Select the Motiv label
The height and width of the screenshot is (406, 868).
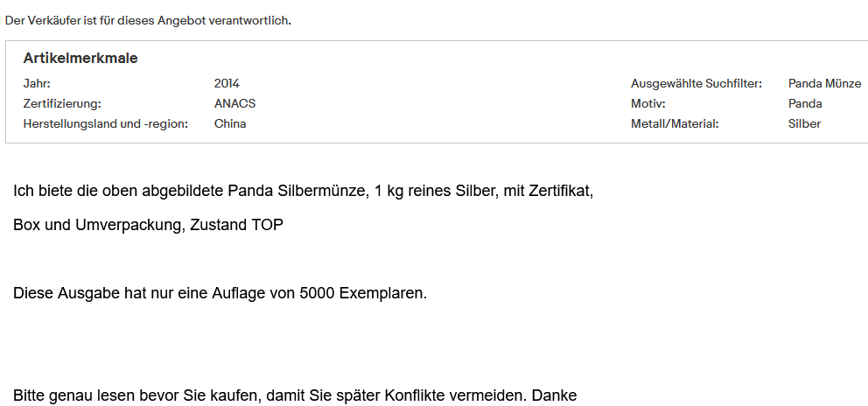648,104
